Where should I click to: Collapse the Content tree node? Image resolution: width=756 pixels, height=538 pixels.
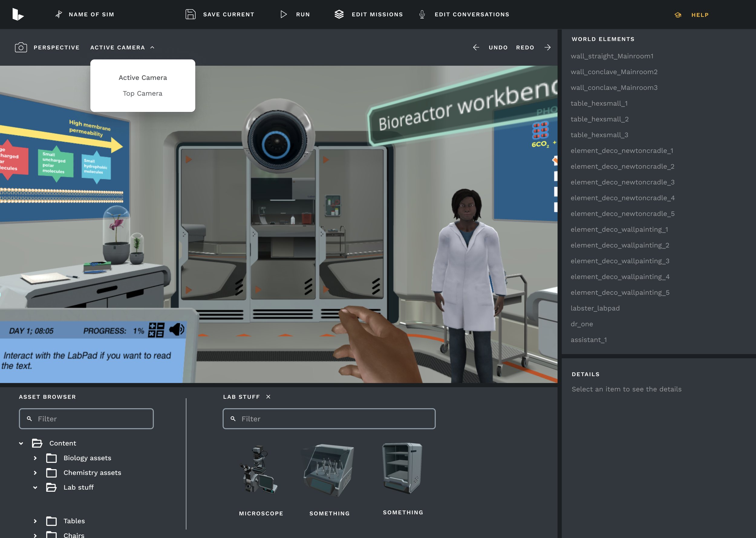tap(21, 443)
